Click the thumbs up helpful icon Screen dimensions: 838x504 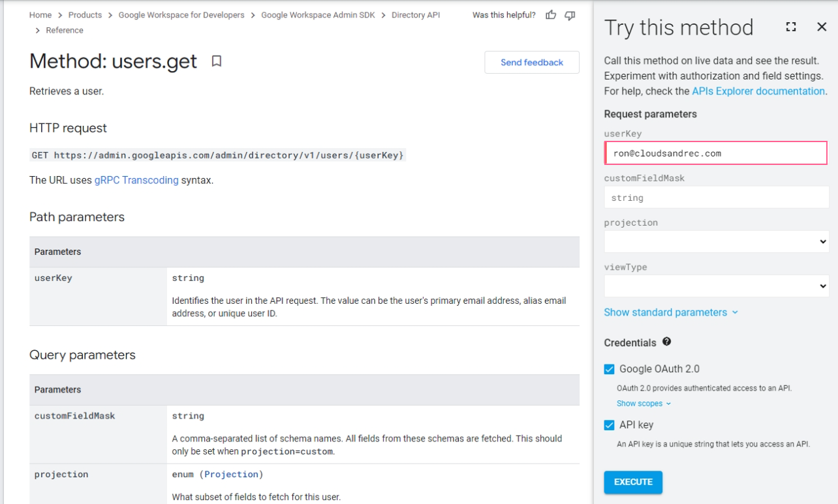[550, 14]
